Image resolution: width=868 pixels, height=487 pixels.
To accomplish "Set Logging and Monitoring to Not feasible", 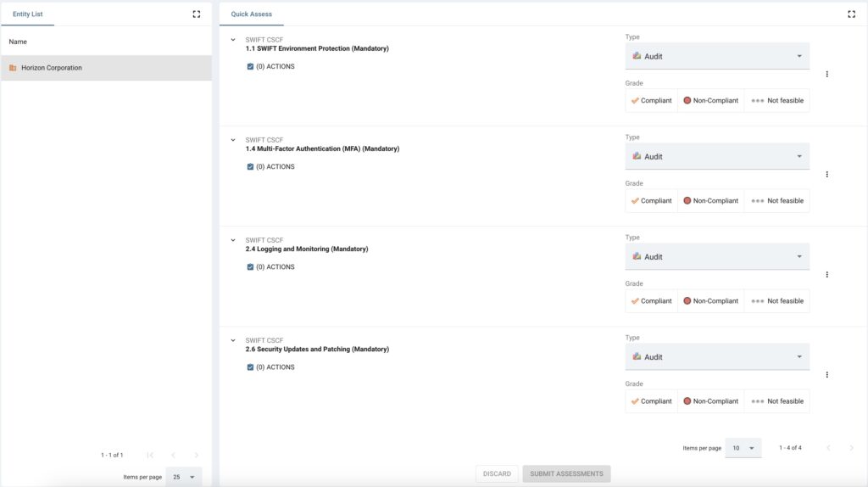I will point(777,301).
